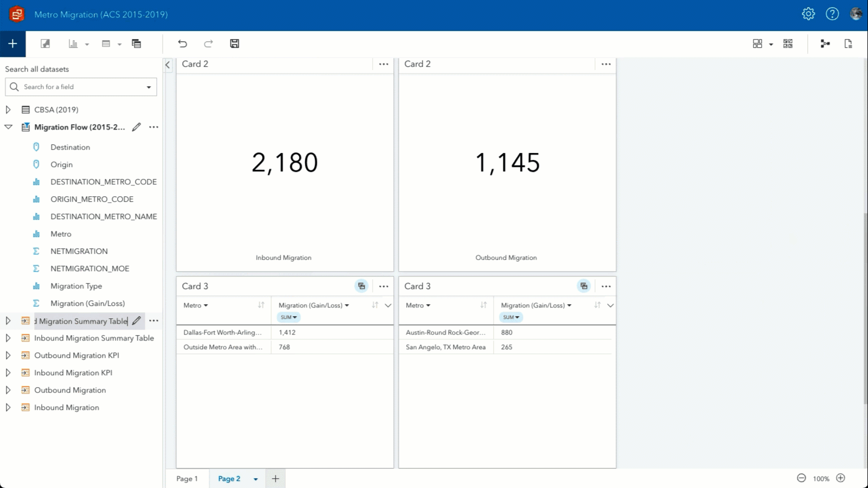
Task: Click chevron at right of Dallas table header
Action: (x=388, y=305)
